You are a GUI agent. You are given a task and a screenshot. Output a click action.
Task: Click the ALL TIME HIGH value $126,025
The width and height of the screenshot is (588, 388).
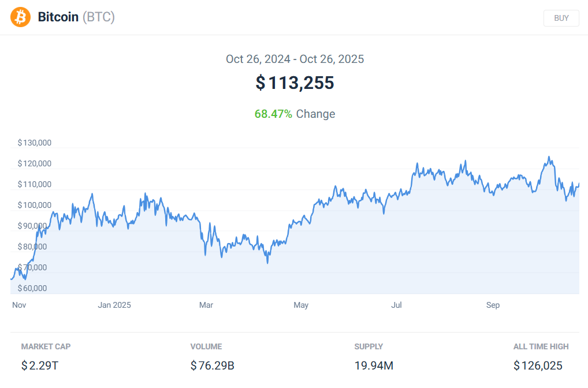pyautogui.click(x=538, y=365)
